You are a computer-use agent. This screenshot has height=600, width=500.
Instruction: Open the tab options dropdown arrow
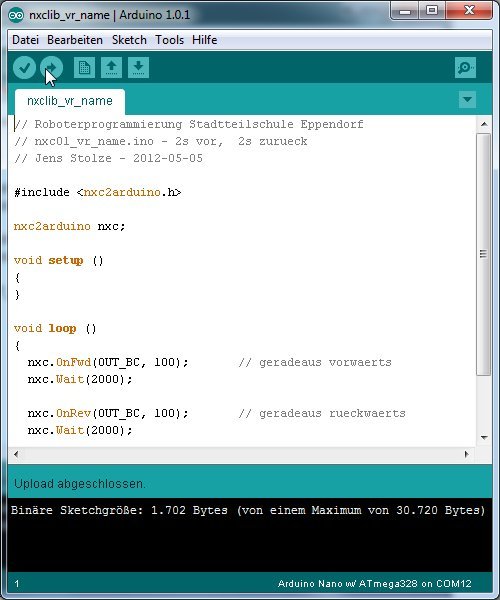coord(467,99)
